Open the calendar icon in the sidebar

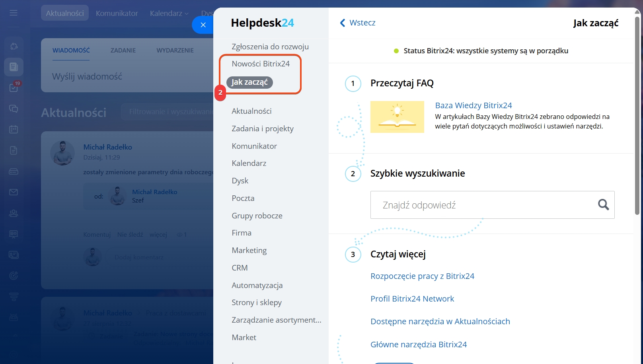pos(14,129)
